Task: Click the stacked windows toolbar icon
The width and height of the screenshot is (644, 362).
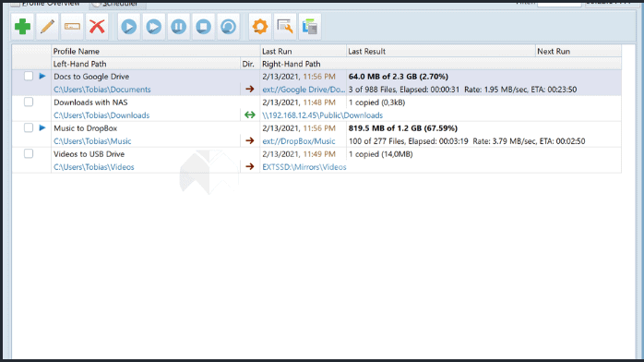Action: tap(310, 27)
